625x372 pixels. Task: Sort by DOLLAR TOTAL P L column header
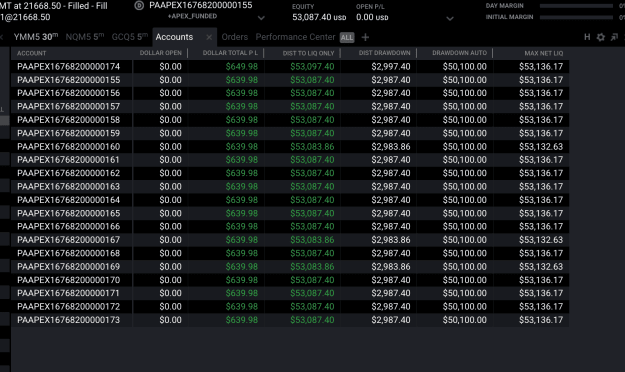coord(230,53)
